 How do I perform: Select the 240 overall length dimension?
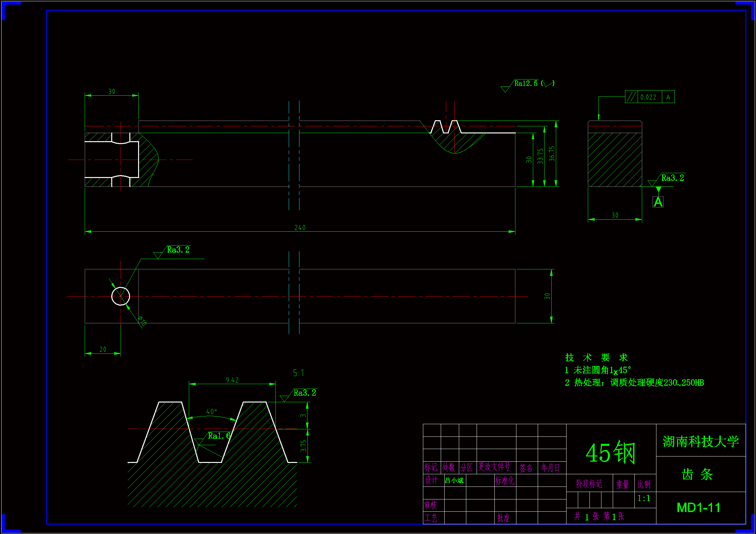pyautogui.click(x=300, y=228)
